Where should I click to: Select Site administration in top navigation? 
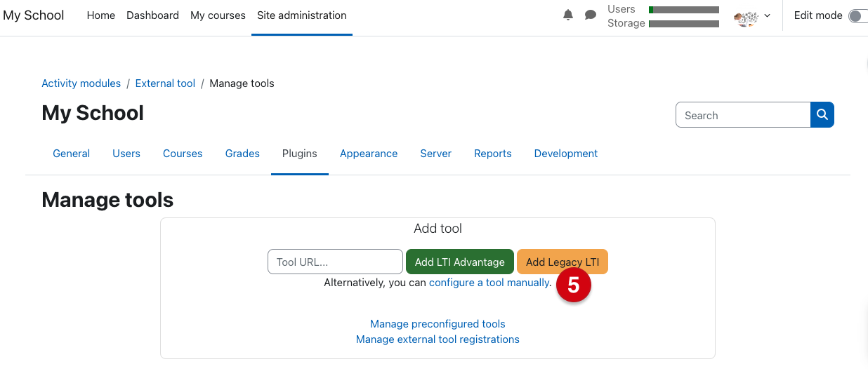point(302,15)
